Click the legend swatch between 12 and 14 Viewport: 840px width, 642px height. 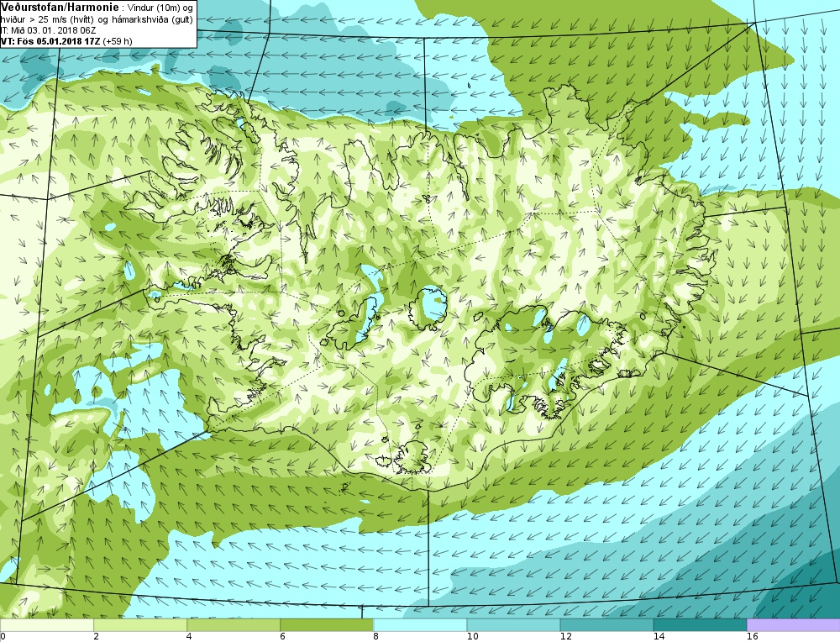(x=606, y=625)
